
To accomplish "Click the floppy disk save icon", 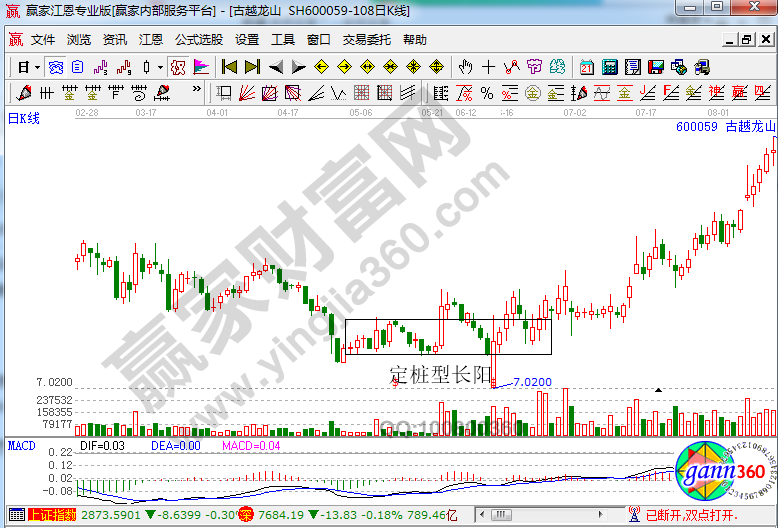I will (655, 67).
